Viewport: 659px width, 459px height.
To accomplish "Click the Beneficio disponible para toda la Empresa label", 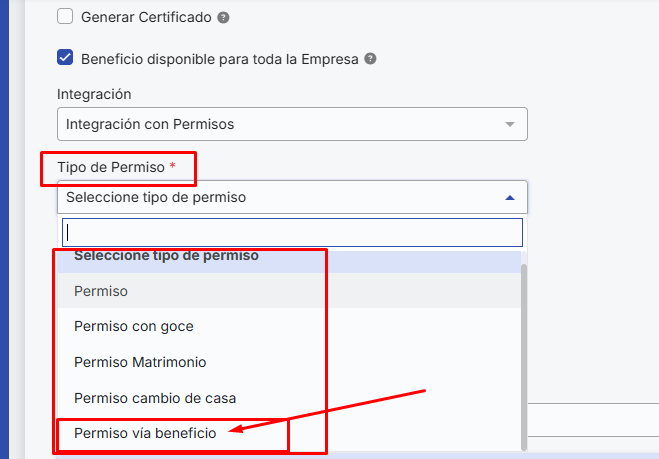I will pos(220,59).
